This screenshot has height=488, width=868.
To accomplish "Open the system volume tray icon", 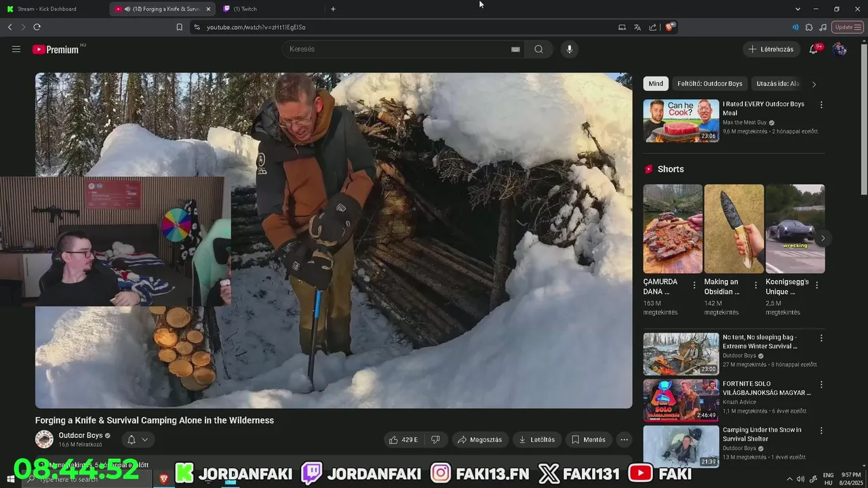I will coord(801,479).
